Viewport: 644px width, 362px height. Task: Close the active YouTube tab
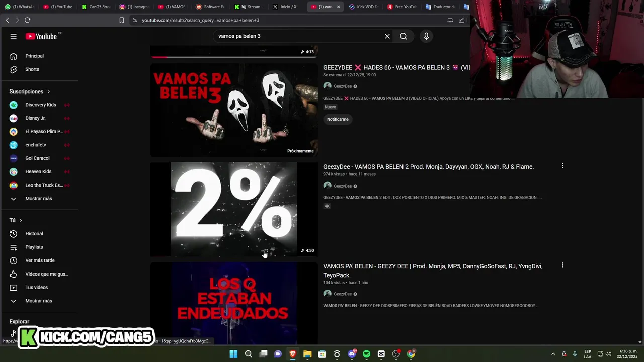coord(338,7)
